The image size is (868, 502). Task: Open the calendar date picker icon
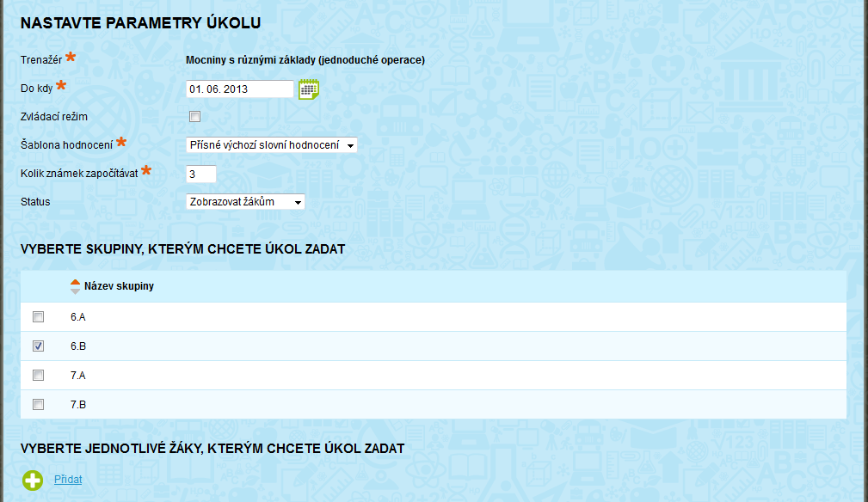[309, 89]
